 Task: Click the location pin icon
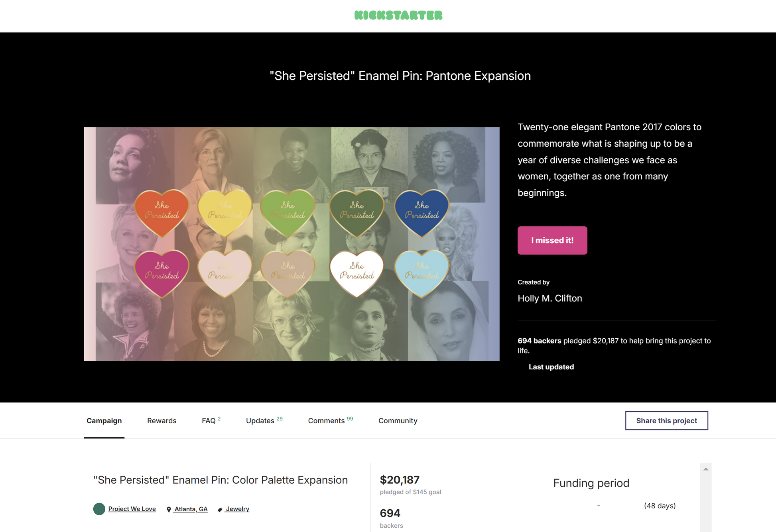pos(169,509)
